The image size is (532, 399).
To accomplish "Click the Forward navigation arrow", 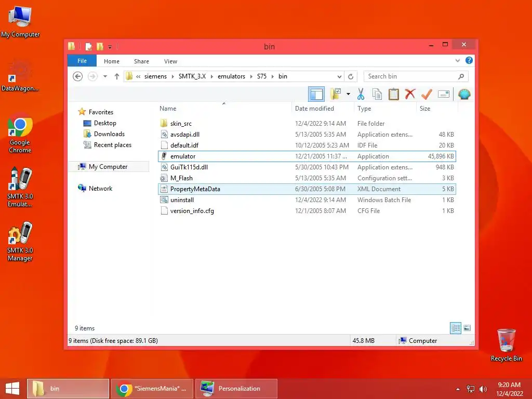I will [92, 76].
